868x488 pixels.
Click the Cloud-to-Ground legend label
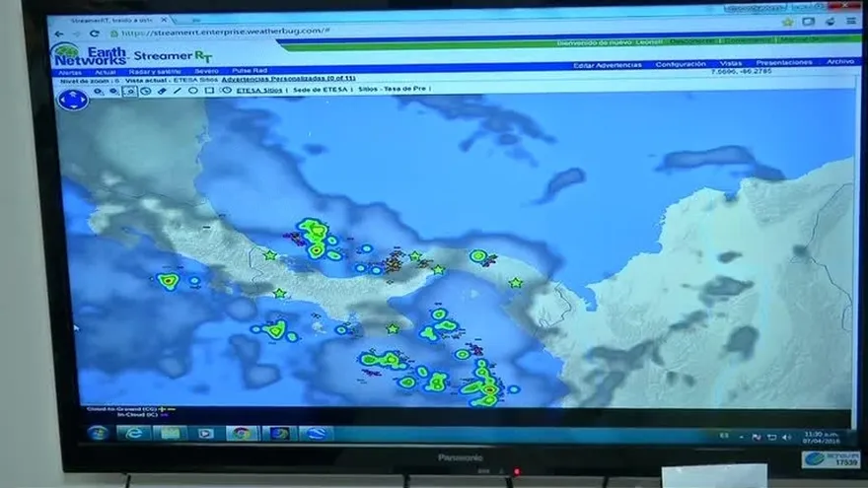[x=121, y=409]
